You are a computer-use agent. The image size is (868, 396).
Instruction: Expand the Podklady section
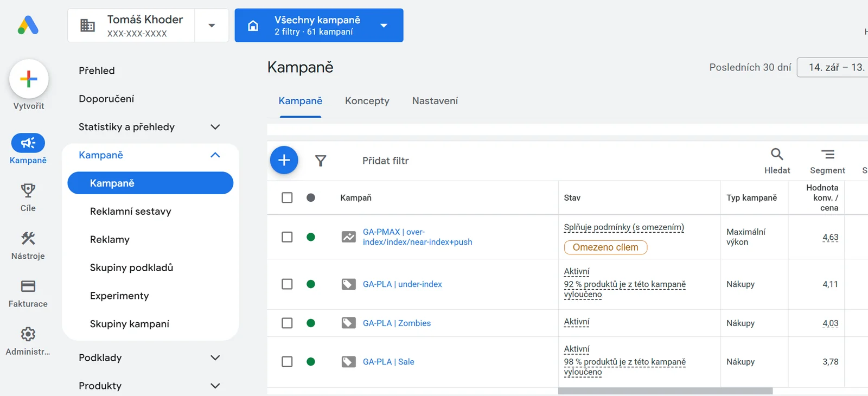(215, 358)
